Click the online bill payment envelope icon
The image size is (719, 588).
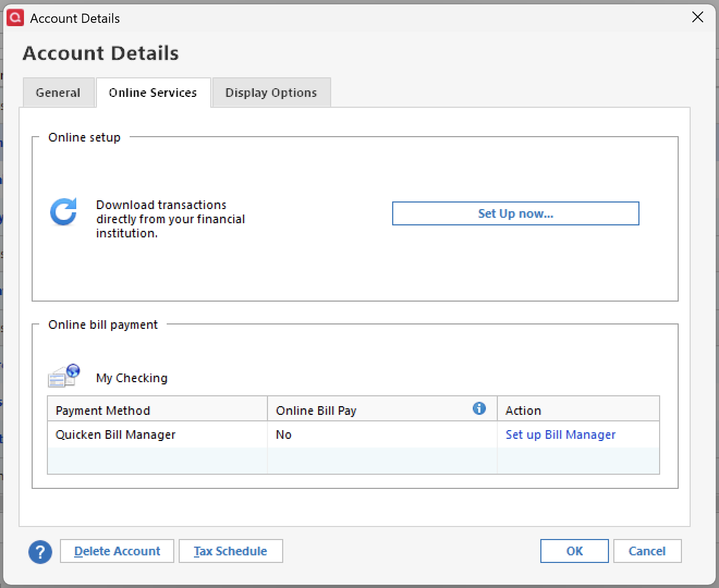click(x=64, y=376)
